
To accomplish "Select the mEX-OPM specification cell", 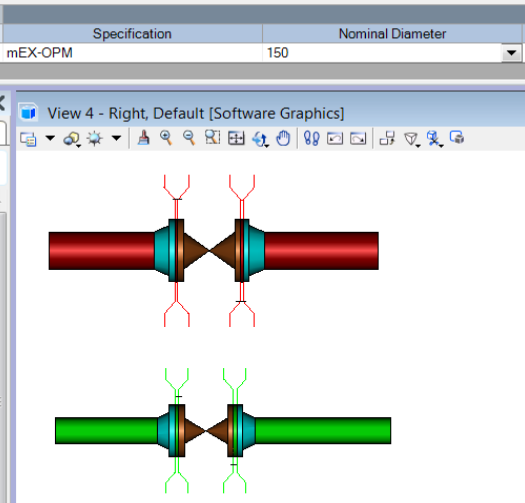I will click(x=132, y=53).
